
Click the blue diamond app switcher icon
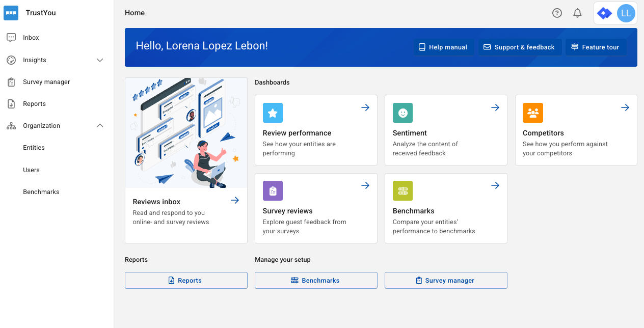605,13
